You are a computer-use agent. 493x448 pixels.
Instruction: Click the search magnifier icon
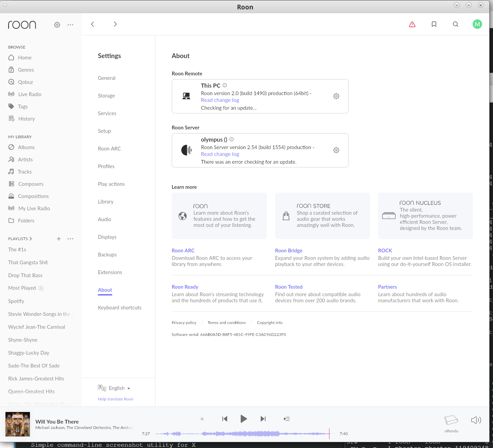click(x=456, y=24)
